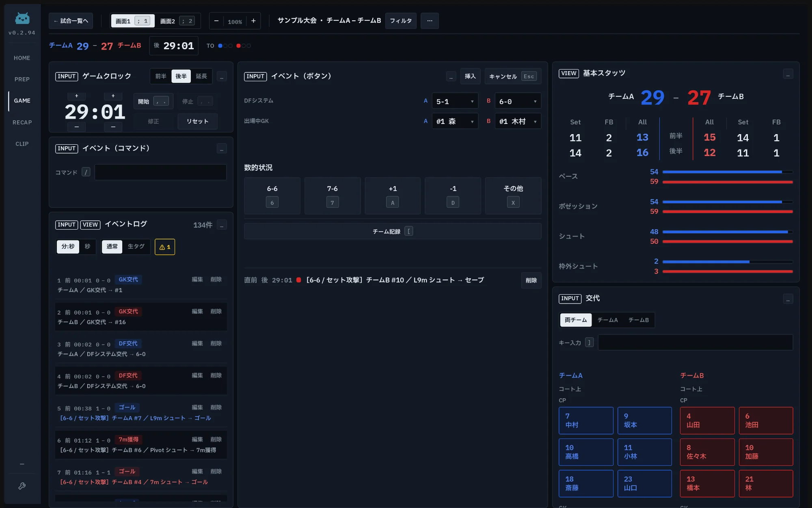Delete the latest event with 削除
This screenshot has height=508, width=812.
click(x=531, y=280)
